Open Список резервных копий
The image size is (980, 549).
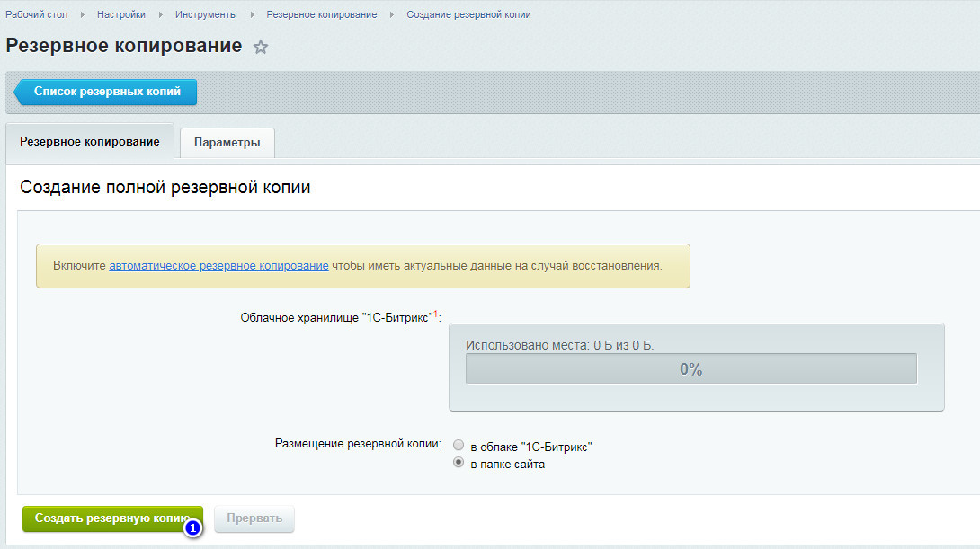107,92
